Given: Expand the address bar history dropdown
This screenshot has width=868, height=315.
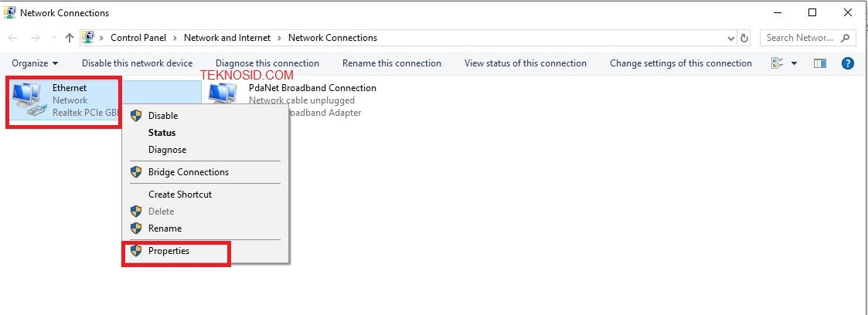Looking at the screenshot, I should pyautogui.click(x=730, y=38).
